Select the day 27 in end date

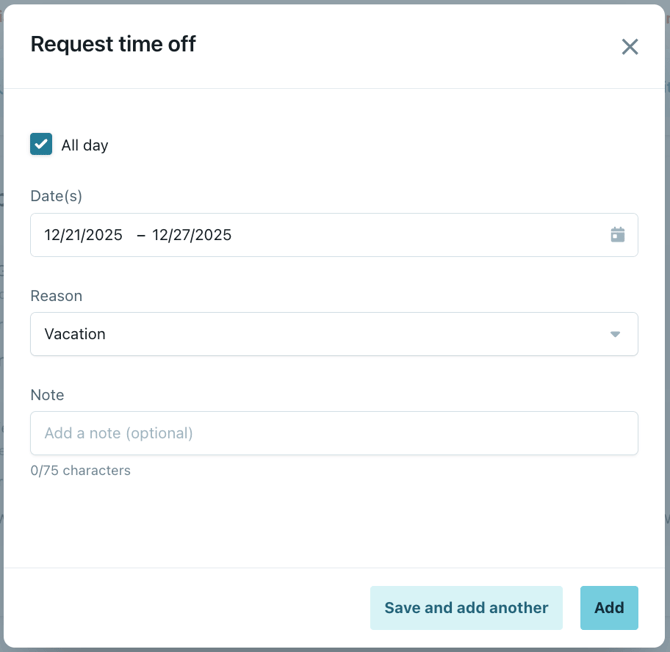182,235
